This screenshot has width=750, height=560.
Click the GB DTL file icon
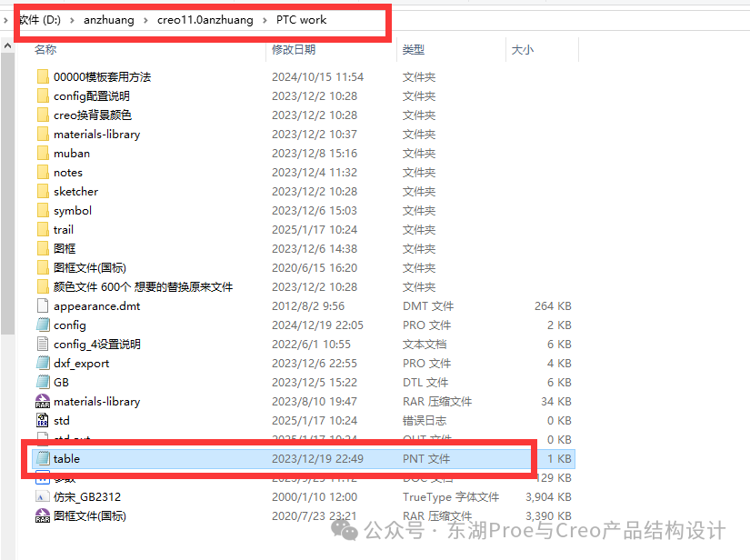[42, 382]
